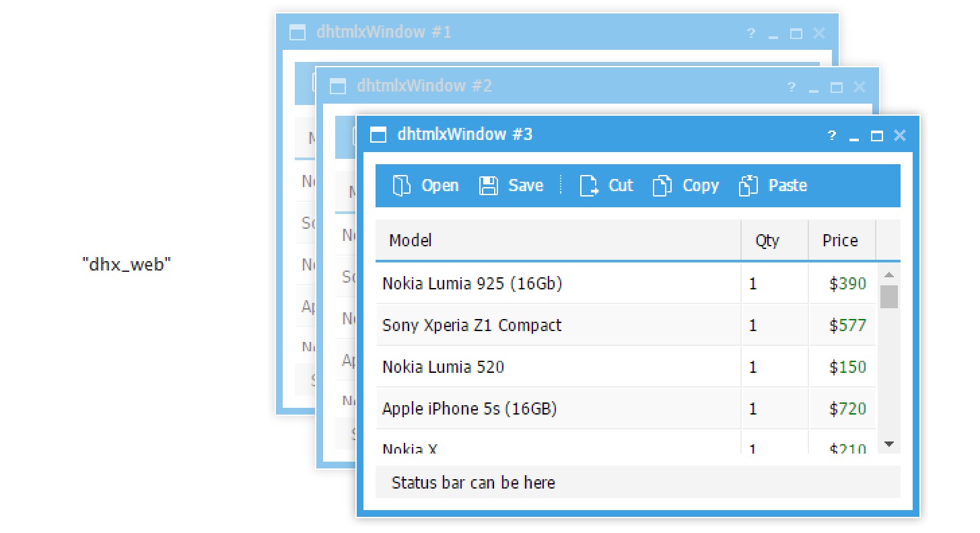
Task: Click the dhtmlxWindow #2 title text
Action: tap(425, 86)
